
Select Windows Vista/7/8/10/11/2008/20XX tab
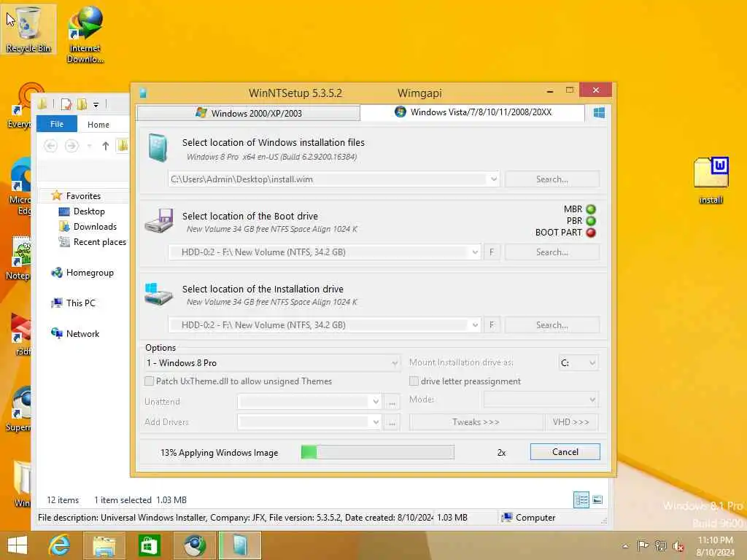pyautogui.click(x=473, y=112)
